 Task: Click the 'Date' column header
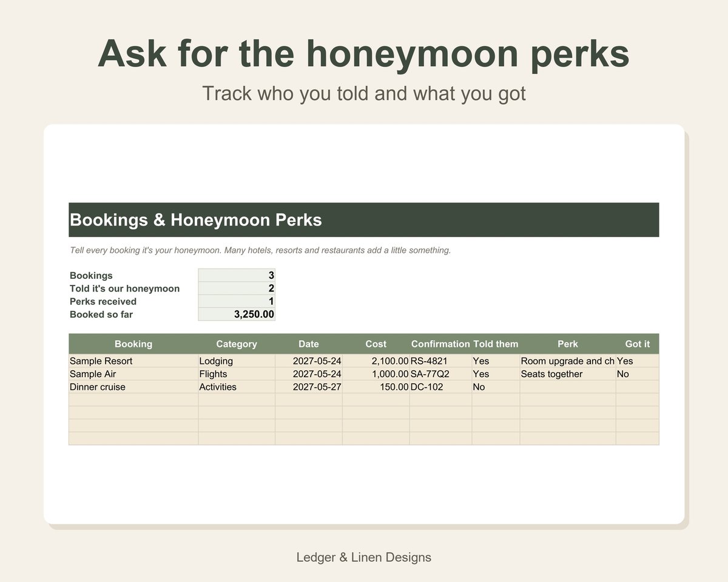[309, 344]
